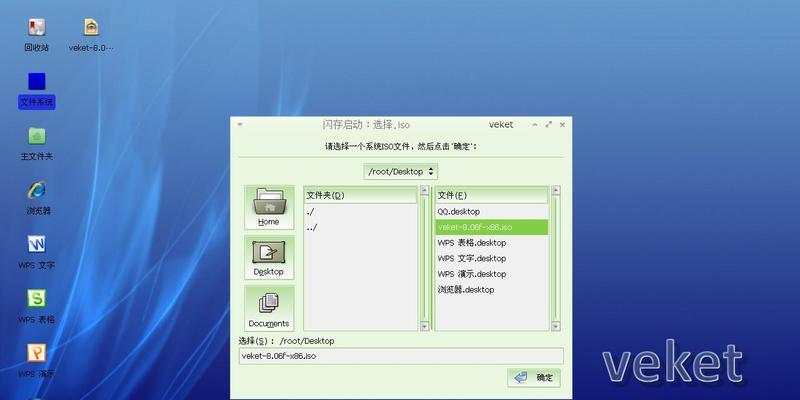Go to the Home shortcut in the dialog
Screen dimensions: 800x400
coord(269,207)
